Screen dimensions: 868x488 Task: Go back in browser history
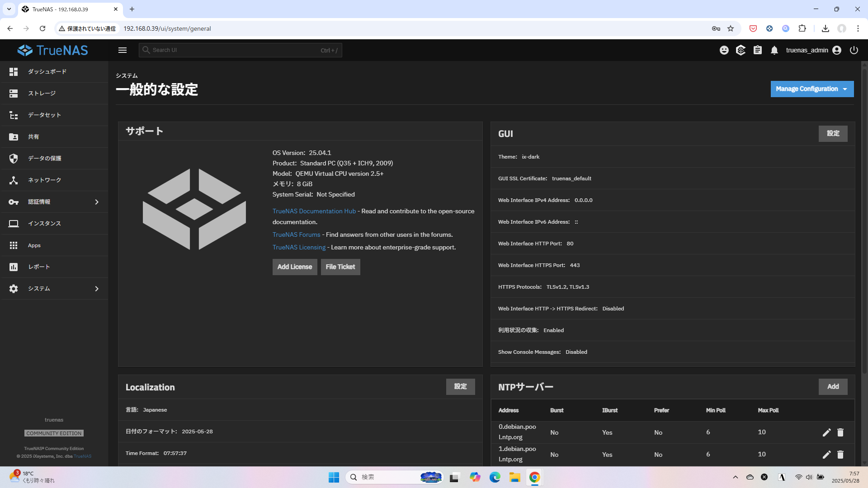pos(10,28)
